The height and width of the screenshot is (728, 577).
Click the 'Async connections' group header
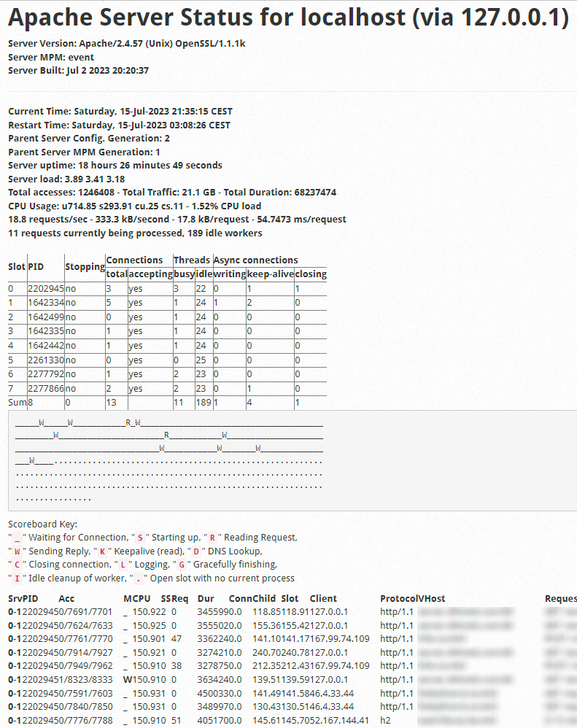pyautogui.click(x=256, y=260)
